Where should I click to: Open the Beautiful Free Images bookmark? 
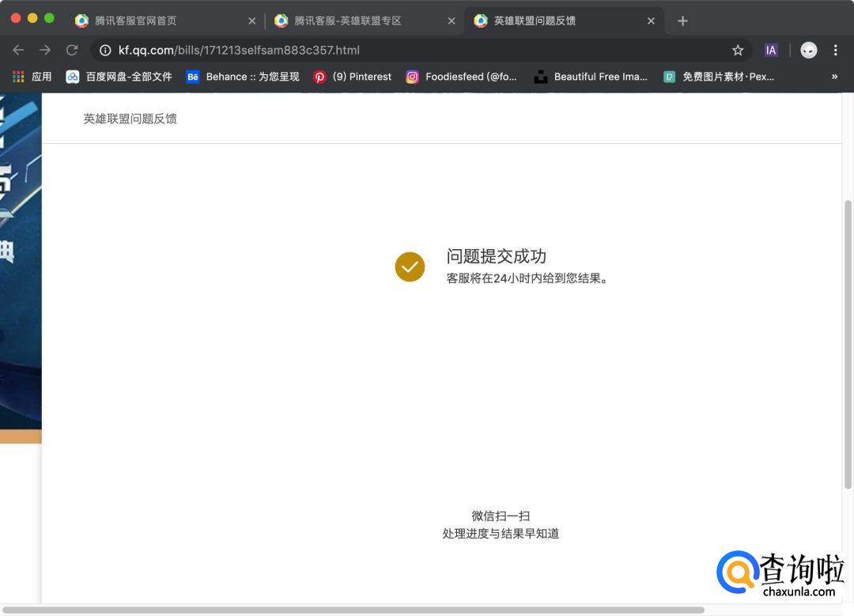pyautogui.click(x=591, y=77)
